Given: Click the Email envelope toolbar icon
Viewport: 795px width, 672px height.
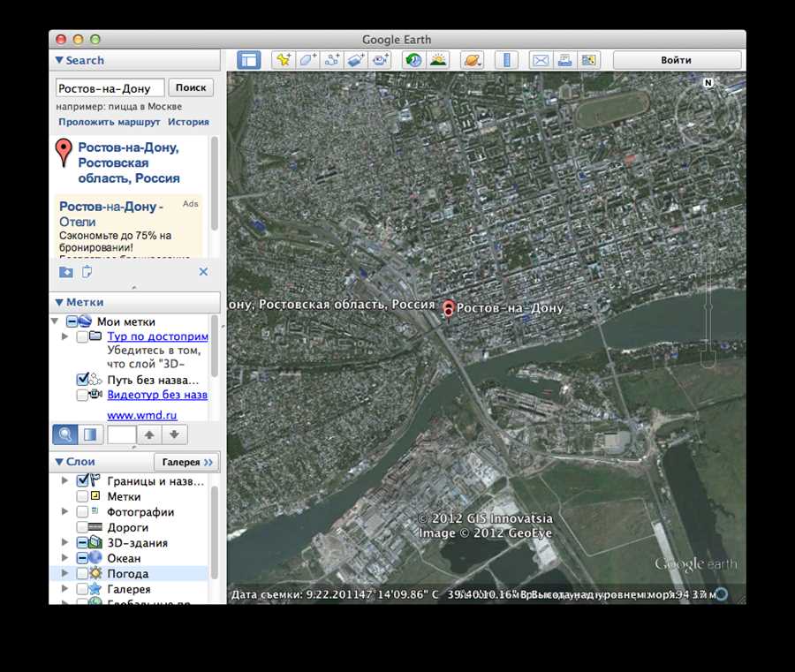Looking at the screenshot, I should 540,60.
